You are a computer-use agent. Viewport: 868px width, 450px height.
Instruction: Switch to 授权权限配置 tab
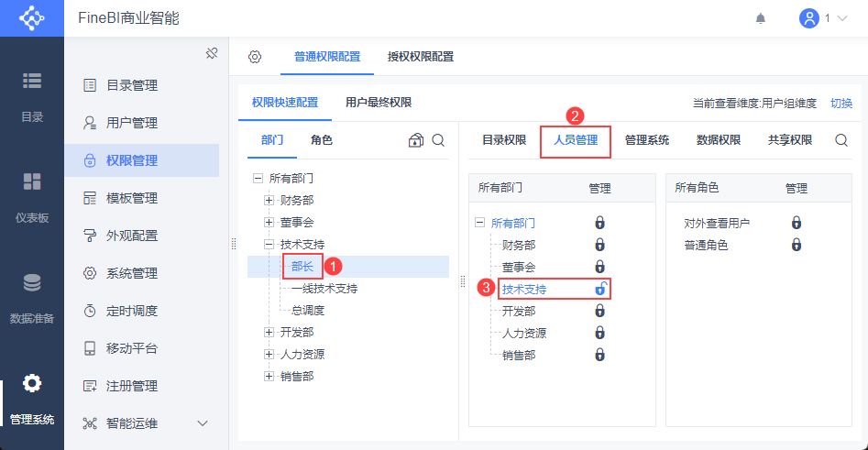pyautogui.click(x=421, y=57)
